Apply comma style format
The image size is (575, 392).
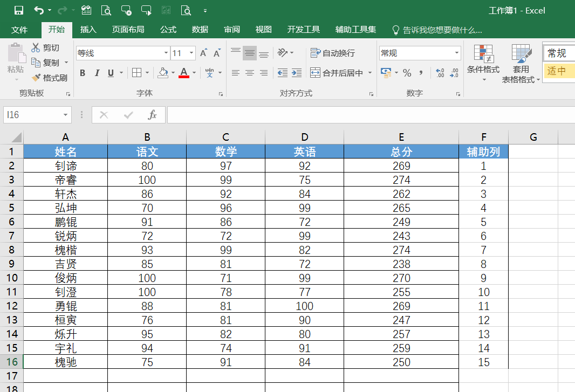pos(421,73)
